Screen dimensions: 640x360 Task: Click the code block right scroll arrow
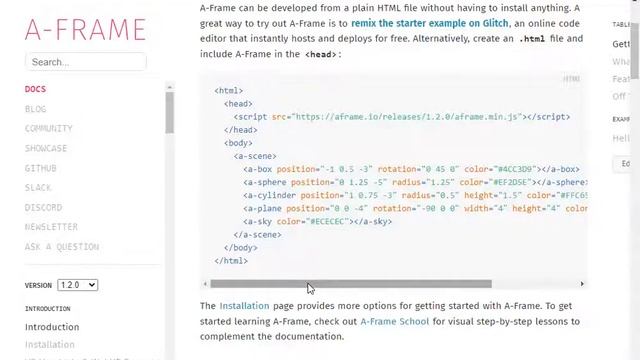pyautogui.click(x=582, y=284)
